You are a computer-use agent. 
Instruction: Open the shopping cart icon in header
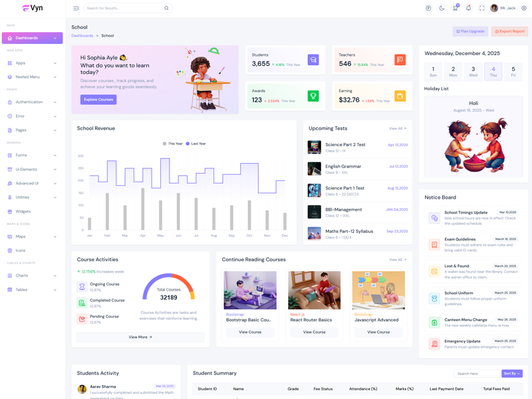[x=455, y=8]
